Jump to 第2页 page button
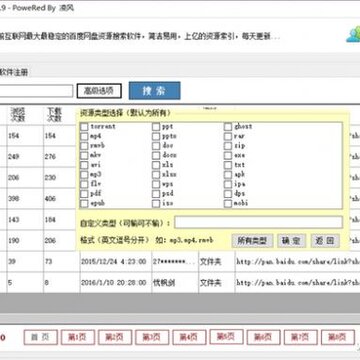The width and height of the screenshot is (360, 360). (x=115, y=337)
